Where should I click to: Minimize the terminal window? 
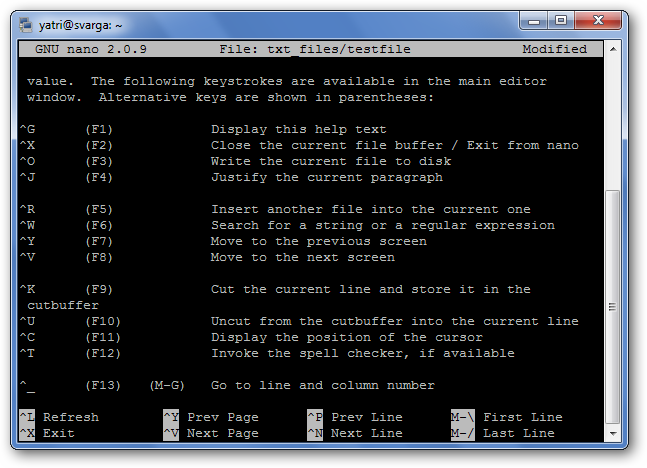pyautogui.click(x=534, y=21)
